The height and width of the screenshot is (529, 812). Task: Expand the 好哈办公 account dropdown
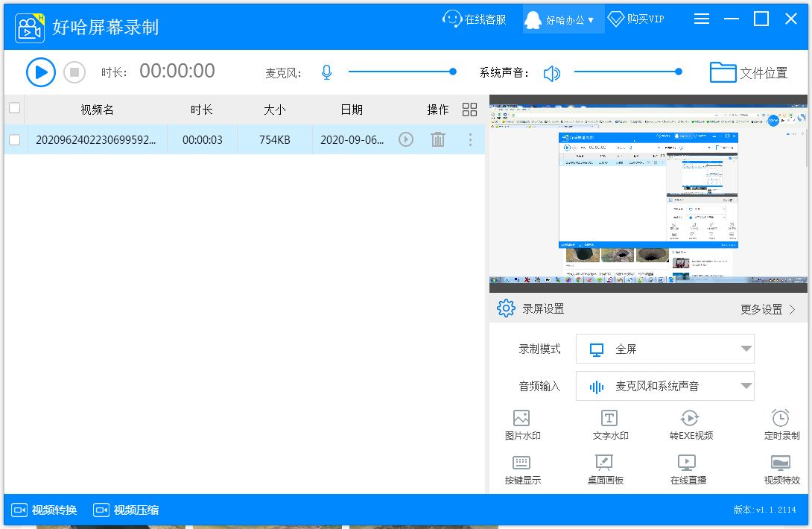(563, 19)
